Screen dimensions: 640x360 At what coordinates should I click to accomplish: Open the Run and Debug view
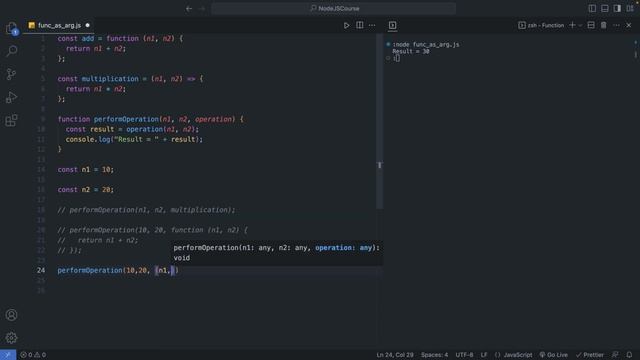11,97
